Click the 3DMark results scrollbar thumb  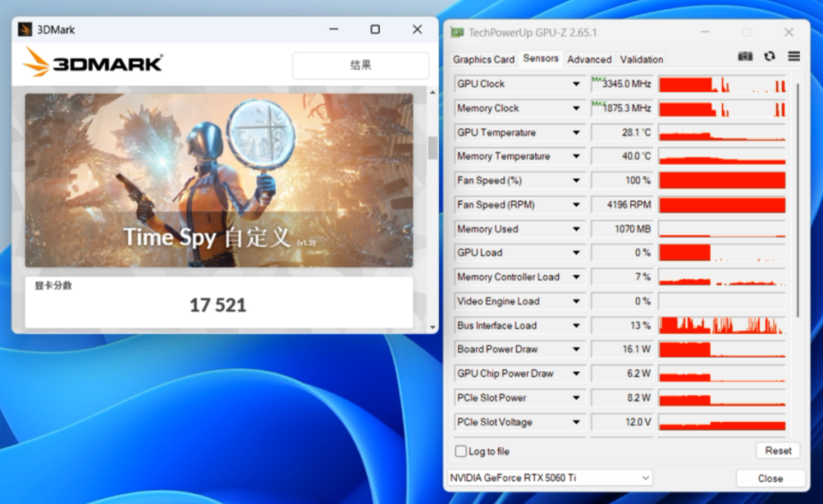click(432, 147)
